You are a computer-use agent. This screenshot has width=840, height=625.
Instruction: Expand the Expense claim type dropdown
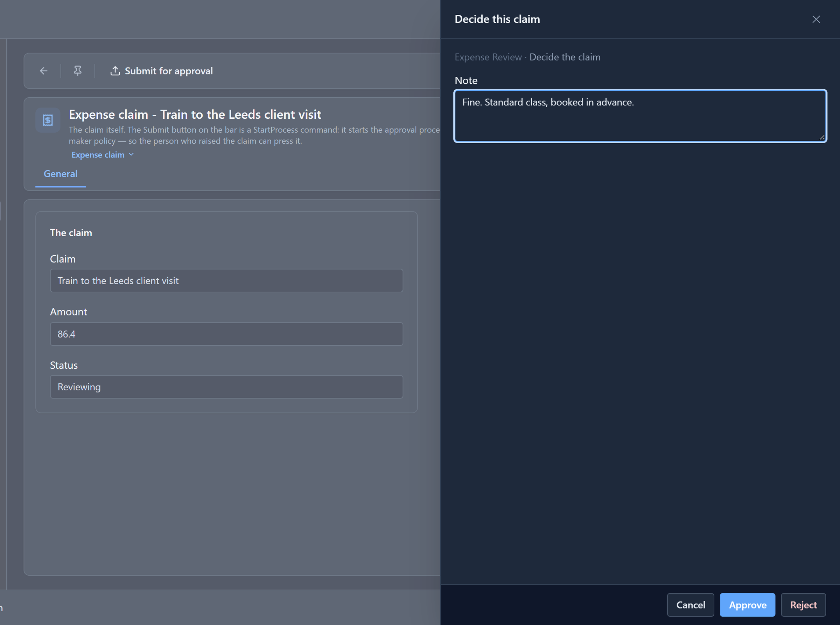coord(103,155)
